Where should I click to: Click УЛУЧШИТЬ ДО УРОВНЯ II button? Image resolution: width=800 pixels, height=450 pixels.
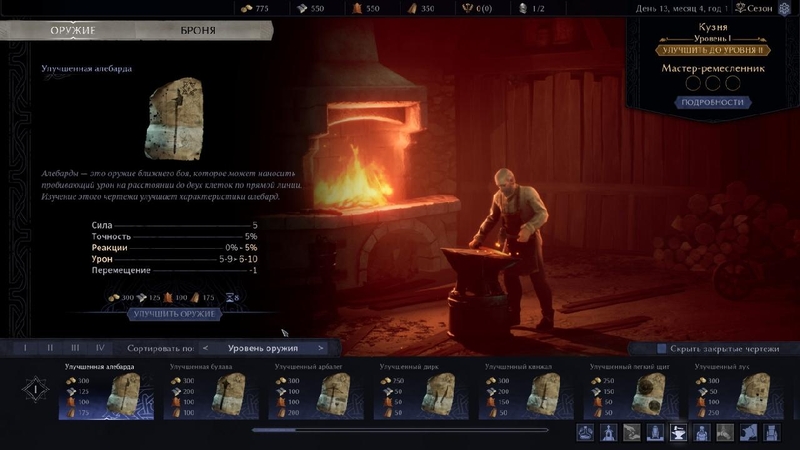pyautogui.click(x=713, y=50)
